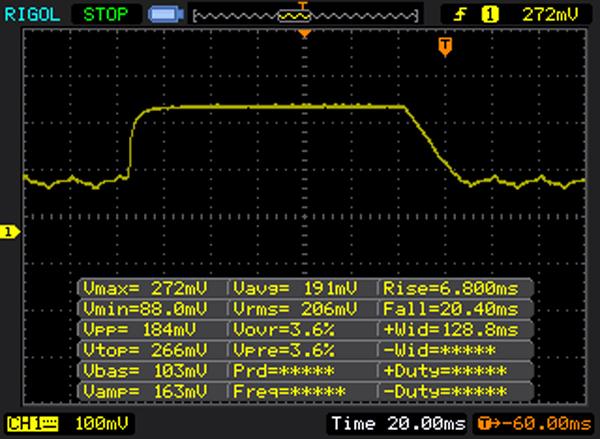Click the STOP run status indicator
This screenshot has width=600, height=439.
pyautogui.click(x=106, y=15)
